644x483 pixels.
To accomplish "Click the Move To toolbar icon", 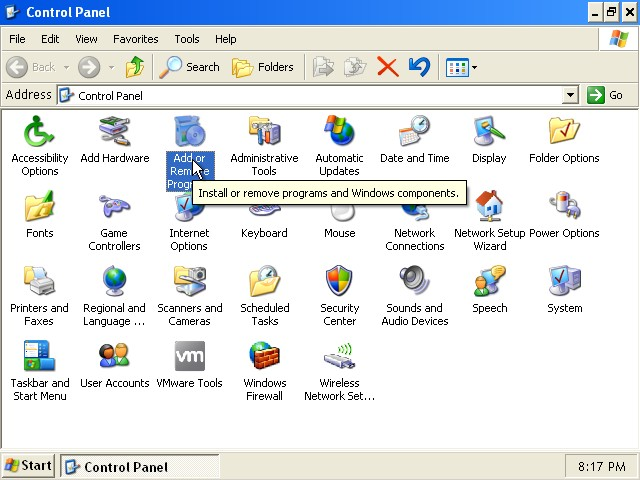I will click(324, 67).
